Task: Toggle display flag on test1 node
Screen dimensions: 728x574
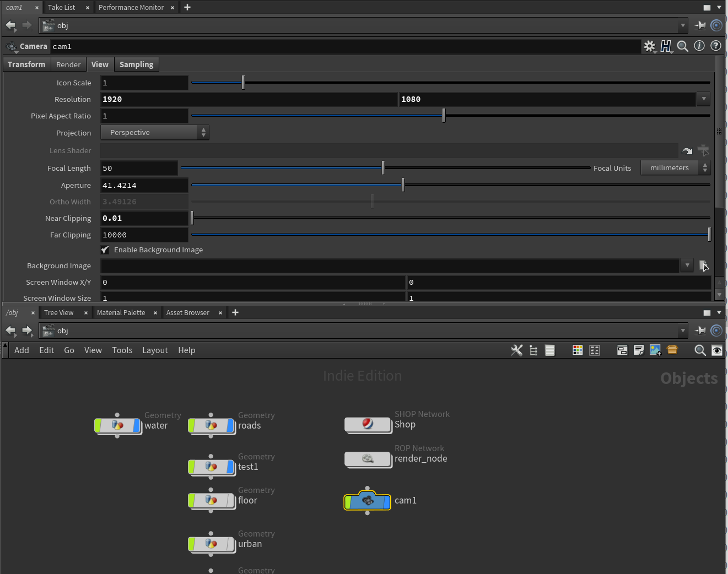Action: [230, 467]
